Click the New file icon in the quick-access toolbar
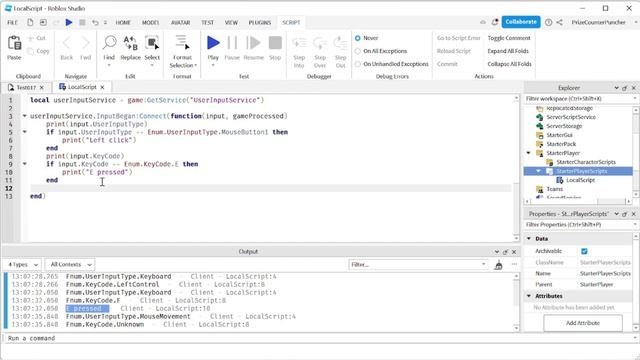Image resolution: width=640 pixels, height=360 pixels. pyautogui.click(x=30, y=22)
